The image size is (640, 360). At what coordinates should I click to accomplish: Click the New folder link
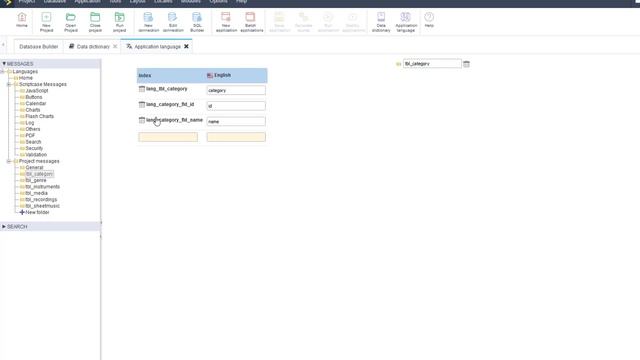click(37, 212)
